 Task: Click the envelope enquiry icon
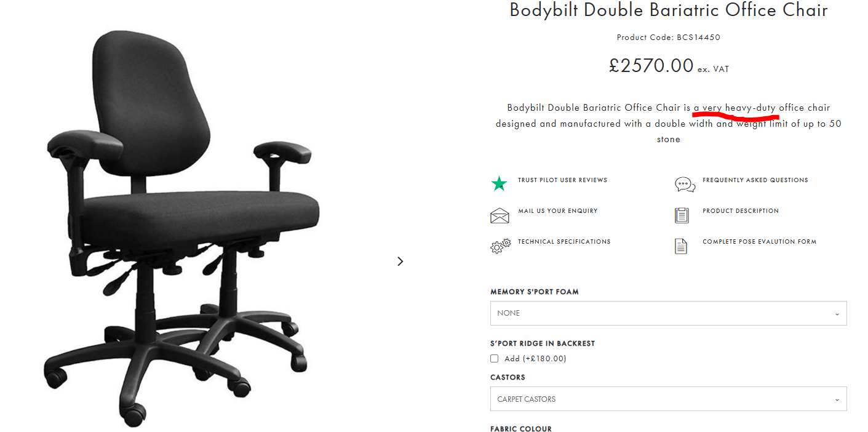500,215
